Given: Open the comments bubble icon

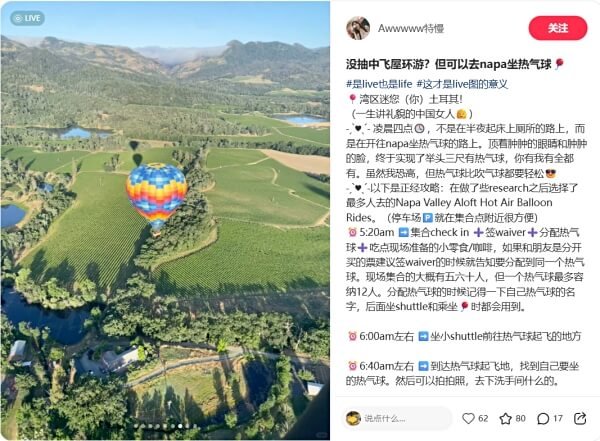Looking at the screenshot, I should pyautogui.click(x=543, y=418).
